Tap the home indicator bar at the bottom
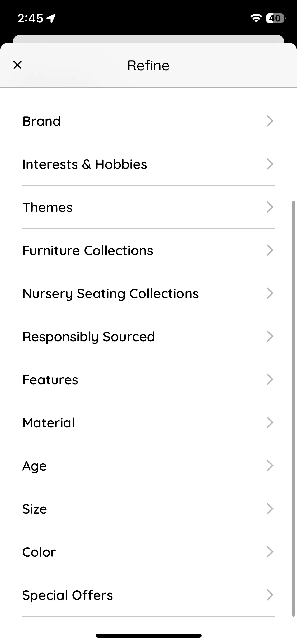The height and width of the screenshot is (644, 297). pyautogui.click(x=149, y=636)
